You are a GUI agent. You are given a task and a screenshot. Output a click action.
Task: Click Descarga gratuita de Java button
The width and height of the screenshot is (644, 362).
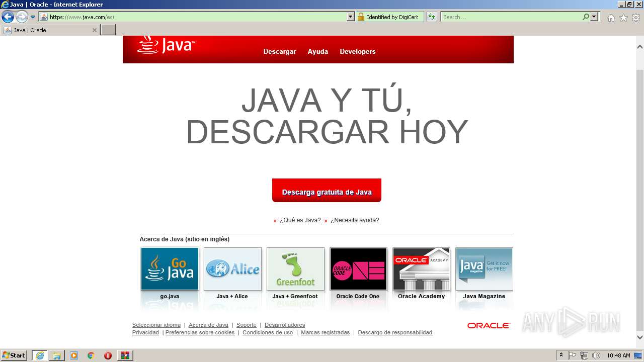327,191
